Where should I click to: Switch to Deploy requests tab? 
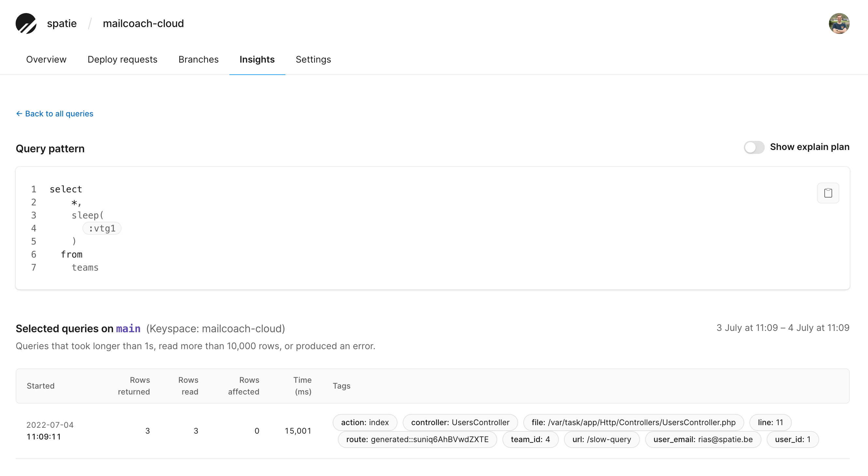tap(122, 60)
